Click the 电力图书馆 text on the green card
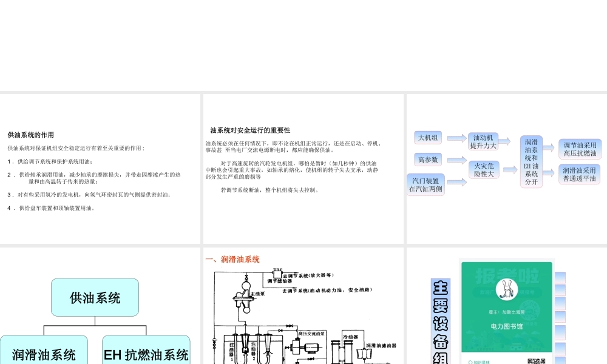The image size is (607, 364). click(507, 326)
